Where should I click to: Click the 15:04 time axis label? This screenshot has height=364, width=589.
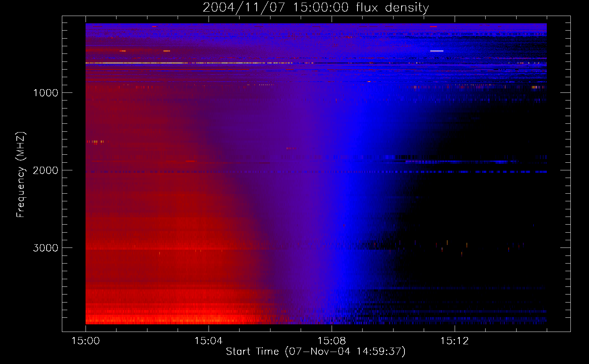tap(209, 341)
